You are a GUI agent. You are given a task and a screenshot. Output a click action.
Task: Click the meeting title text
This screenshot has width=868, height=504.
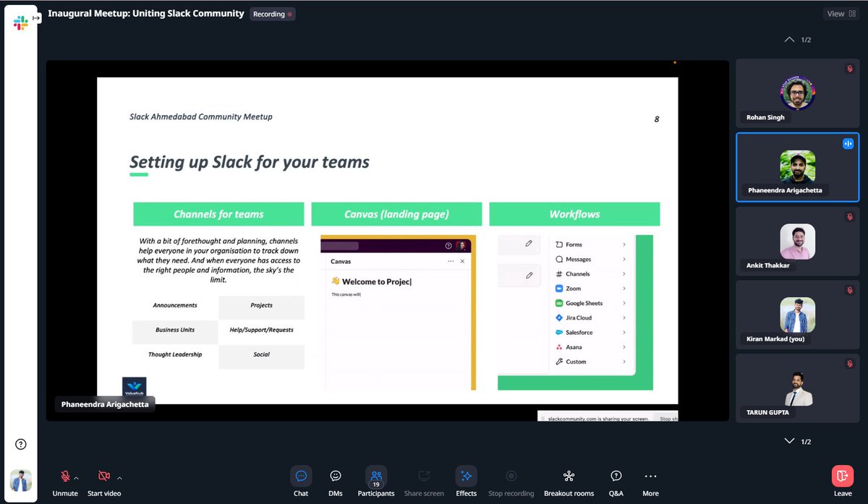coord(146,13)
